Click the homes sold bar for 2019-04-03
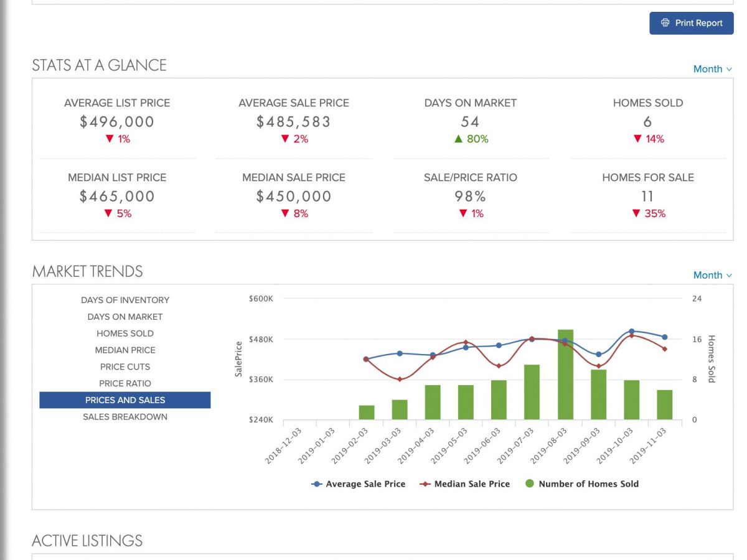Image resolution: width=747 pixels, height=560 pixels. (433, 403)
